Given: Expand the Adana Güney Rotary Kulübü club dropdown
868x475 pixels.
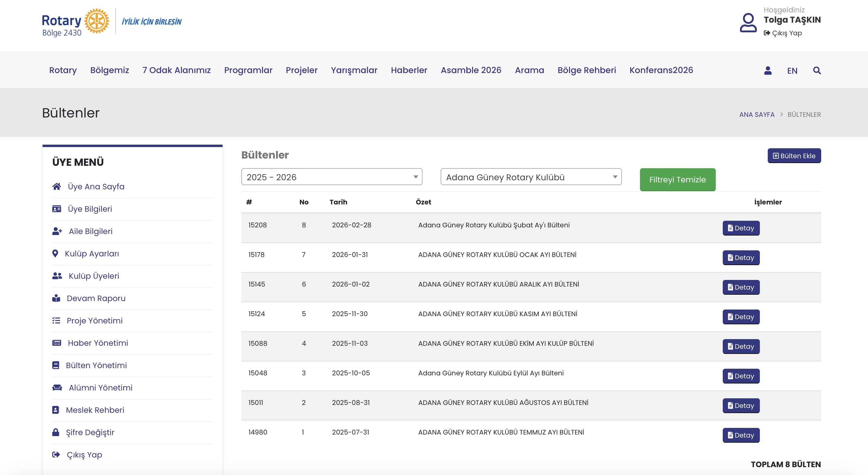Looking at the screenshot, I should click(x=531, y=177).
